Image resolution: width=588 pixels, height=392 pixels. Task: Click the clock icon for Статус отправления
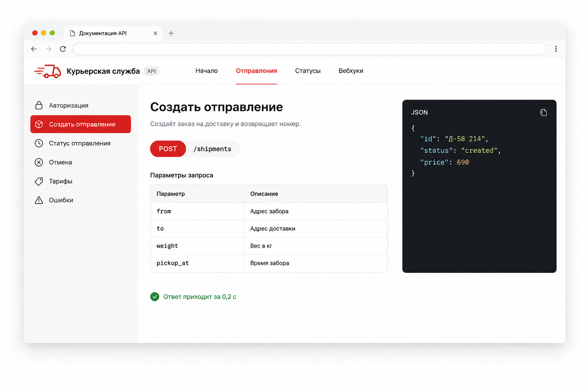click(x=39, y=143)
